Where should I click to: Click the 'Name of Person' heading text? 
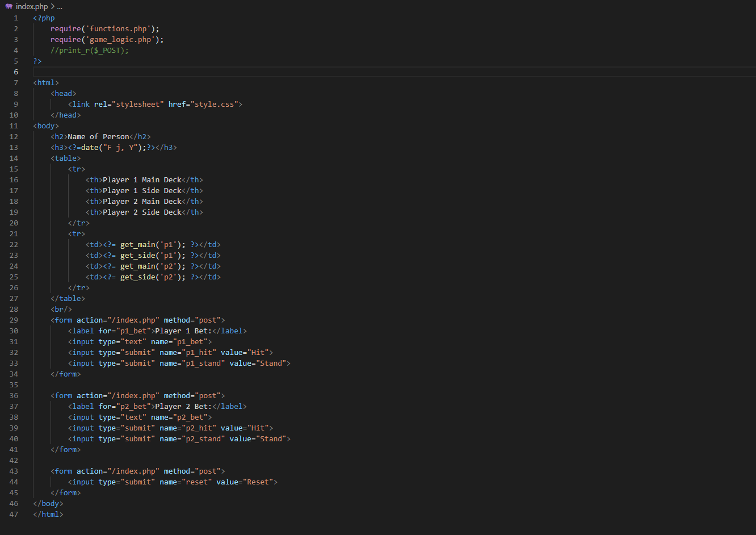(99, 136)
